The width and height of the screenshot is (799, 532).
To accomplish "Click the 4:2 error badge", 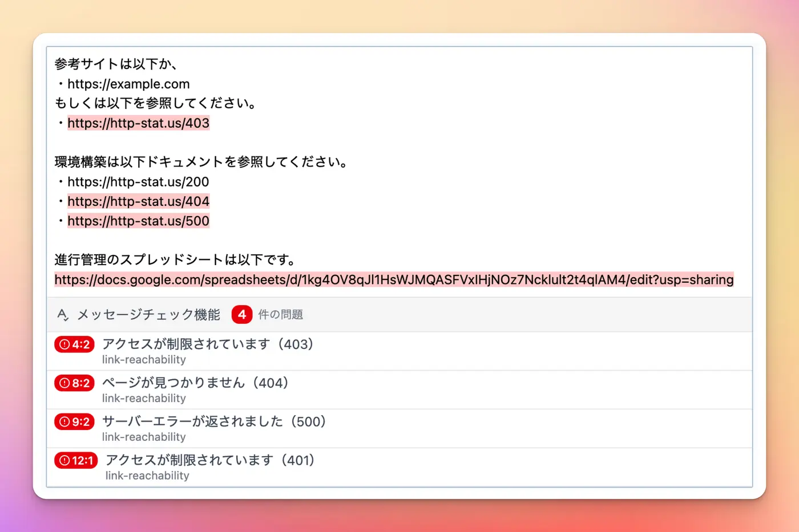I will [74, 344].
